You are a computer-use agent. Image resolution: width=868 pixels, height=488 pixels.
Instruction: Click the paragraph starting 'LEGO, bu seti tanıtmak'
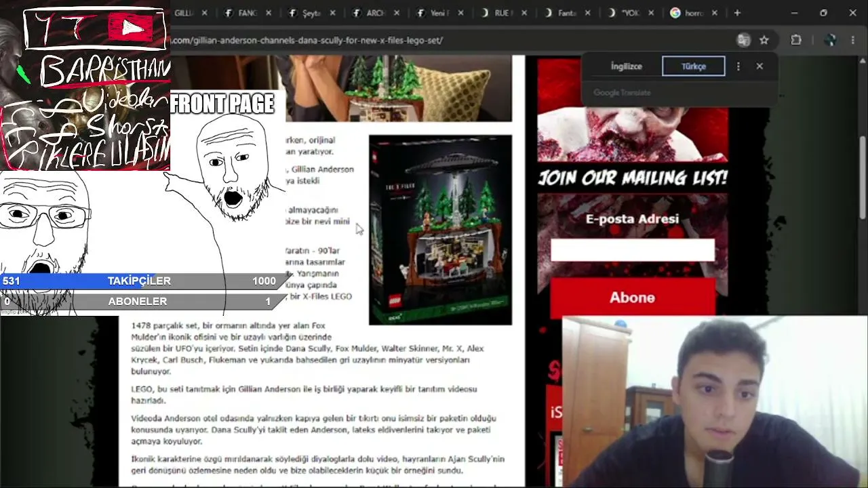click(304, 394)
